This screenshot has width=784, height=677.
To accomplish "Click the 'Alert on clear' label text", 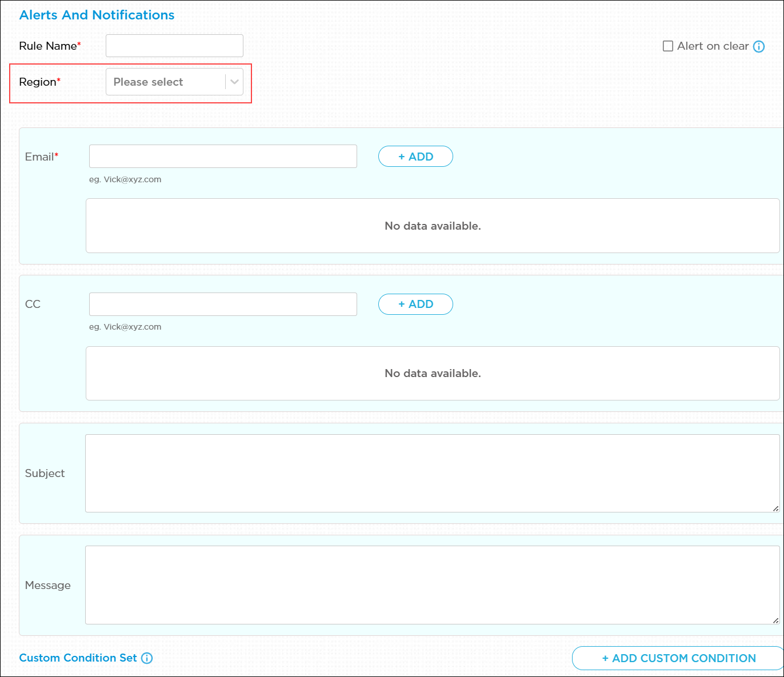I will 713,46.
